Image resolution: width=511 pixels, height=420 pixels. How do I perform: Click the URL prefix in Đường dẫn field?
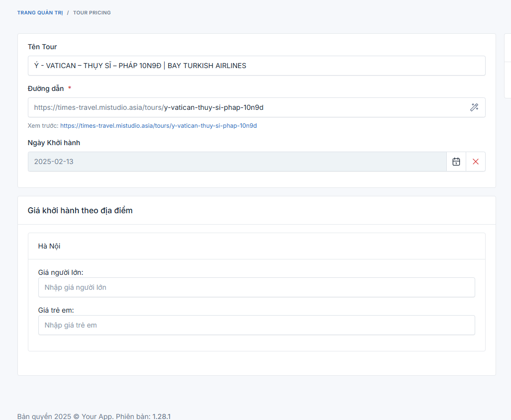click(x=99, y=107)
